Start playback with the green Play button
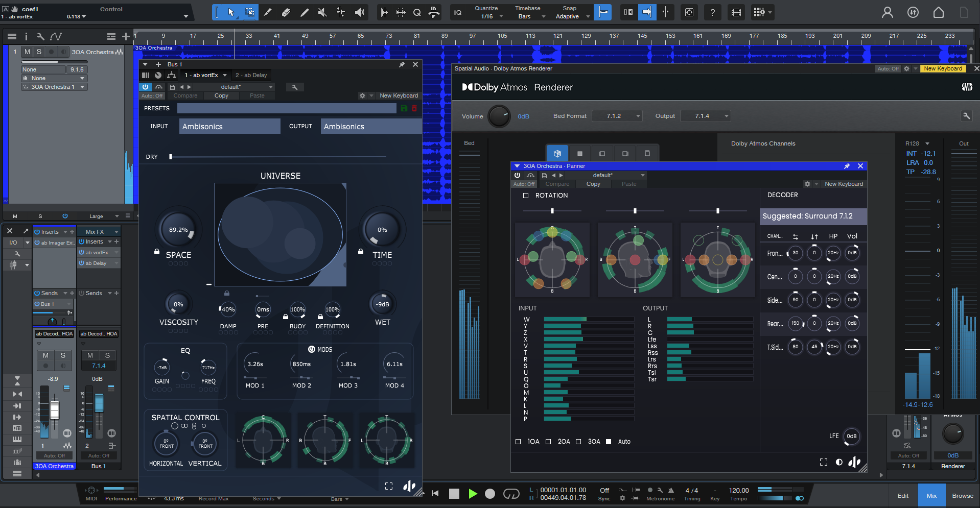980x508 pixels. point(473,494)
